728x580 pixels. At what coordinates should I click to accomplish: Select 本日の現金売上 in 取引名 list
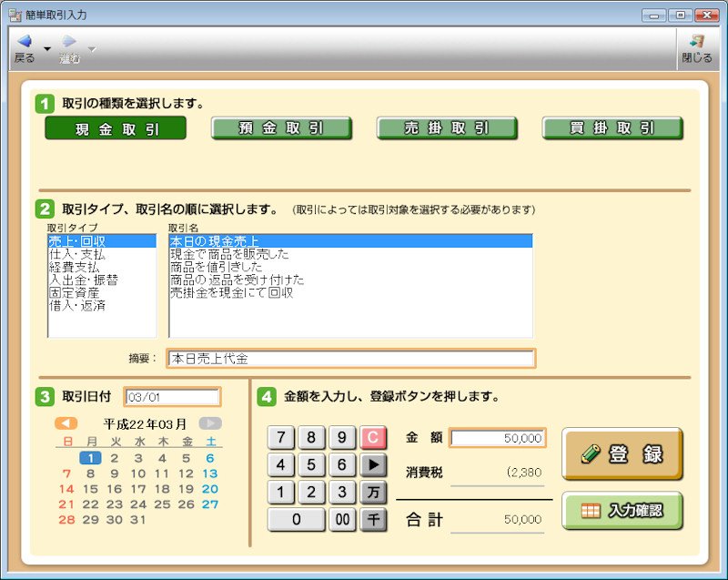pyautogui.click(x=350, y=241)
